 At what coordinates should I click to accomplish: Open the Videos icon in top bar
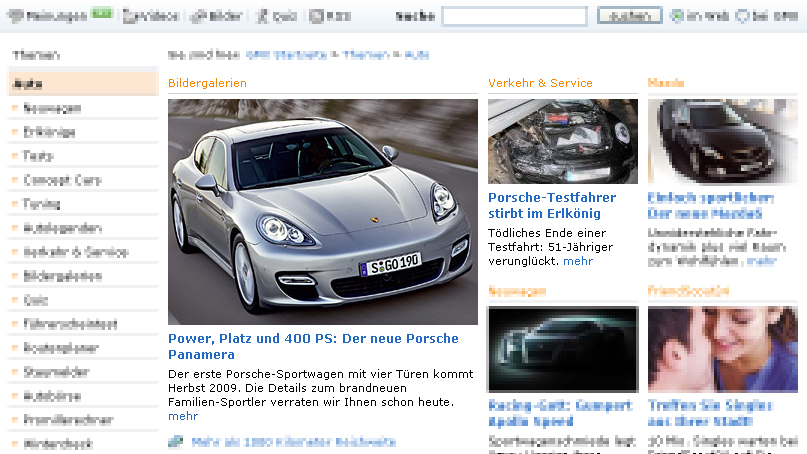[x=129, y=16]
